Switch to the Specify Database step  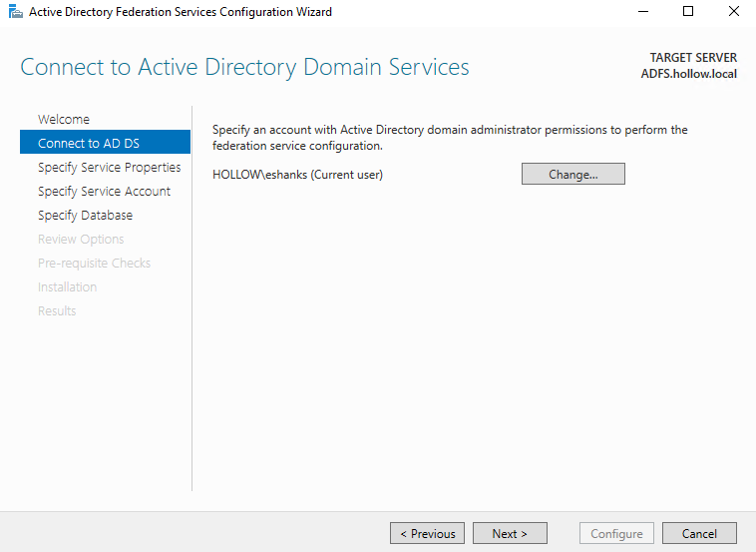click(85, 216)
